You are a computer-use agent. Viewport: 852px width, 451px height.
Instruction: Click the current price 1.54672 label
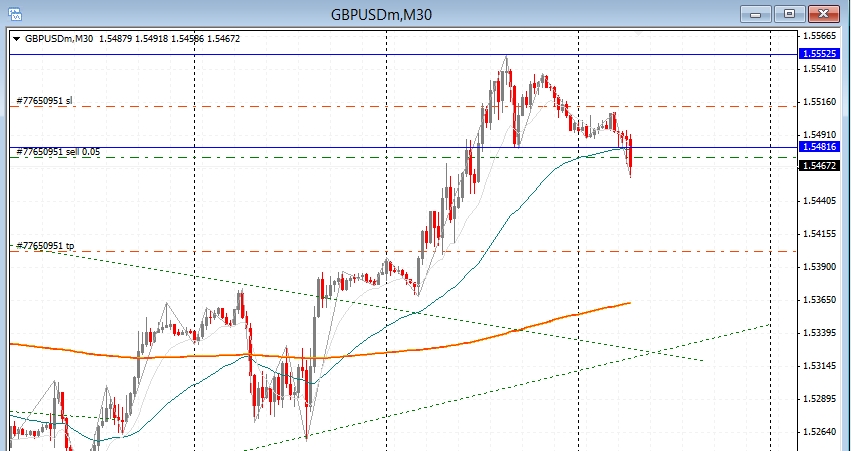tap(819, 166)
